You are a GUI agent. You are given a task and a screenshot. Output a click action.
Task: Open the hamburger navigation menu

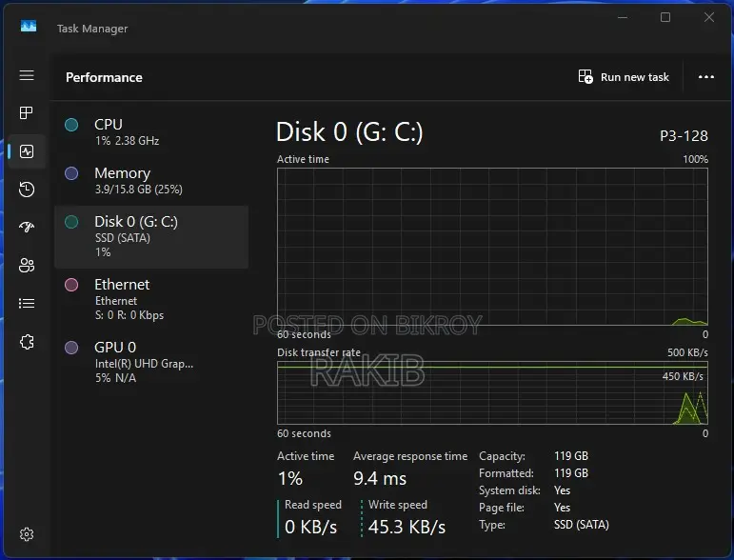[x=27, y=75]
